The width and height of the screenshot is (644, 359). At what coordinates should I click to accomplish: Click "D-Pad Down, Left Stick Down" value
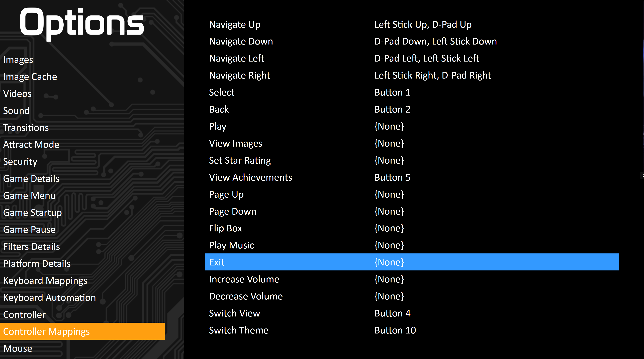pyautogui.click(x=435, y=42)
